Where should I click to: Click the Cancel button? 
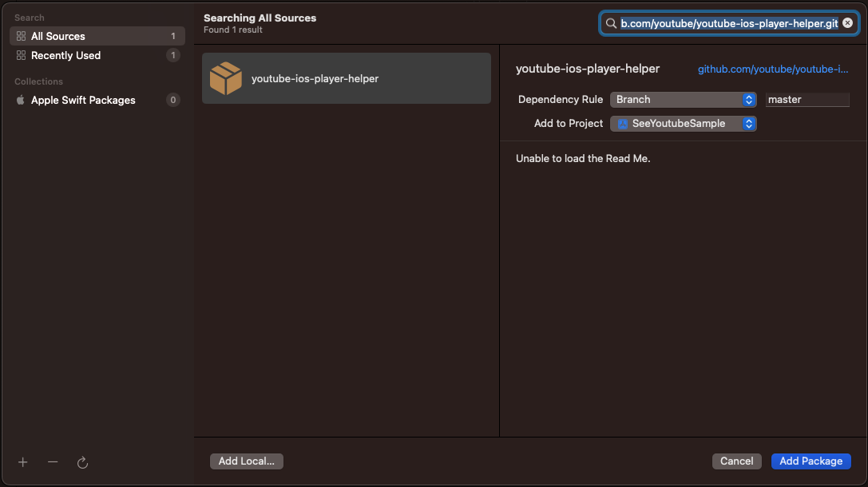[x=736, y=461]
